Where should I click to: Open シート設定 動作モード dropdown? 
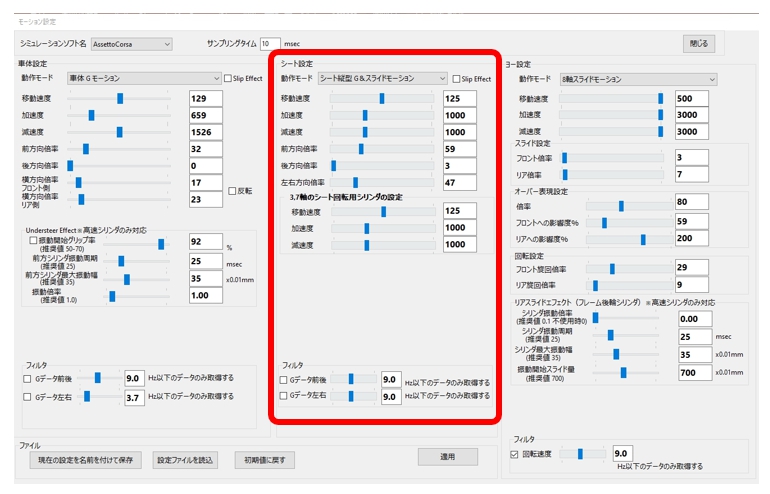(382, 78)
